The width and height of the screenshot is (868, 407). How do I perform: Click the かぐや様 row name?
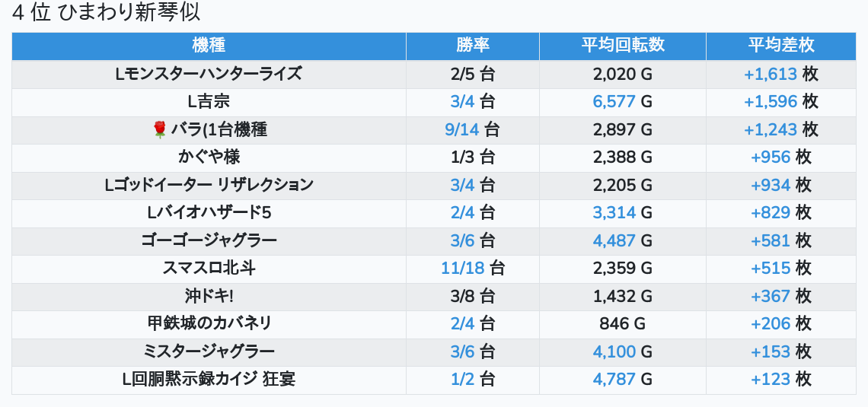tap(209, 157)
